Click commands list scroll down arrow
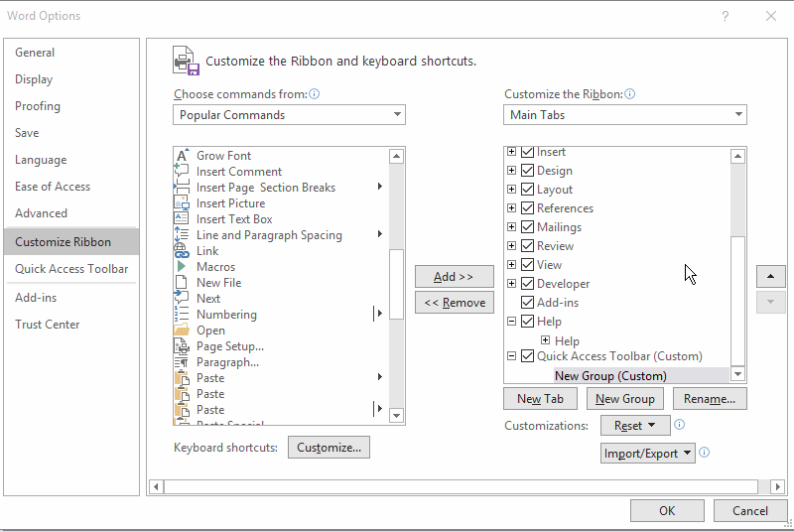794x532 pixels. (396, 416)
